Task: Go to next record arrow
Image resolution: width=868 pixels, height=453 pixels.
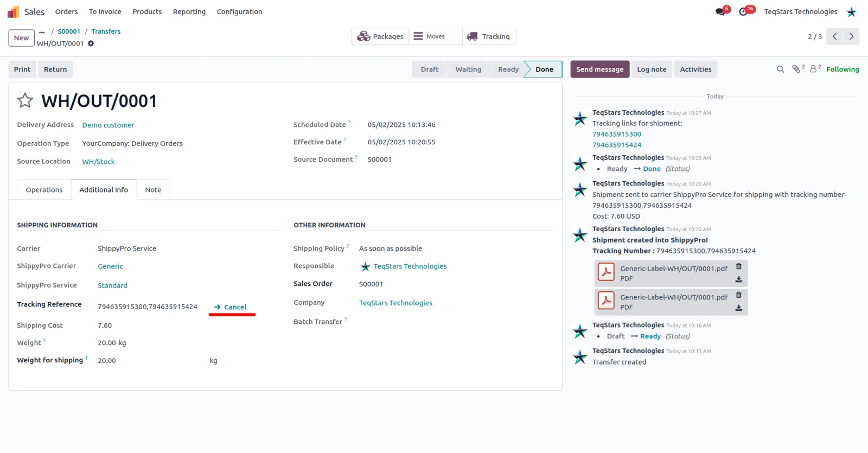Action: click(x=851, y=36)
